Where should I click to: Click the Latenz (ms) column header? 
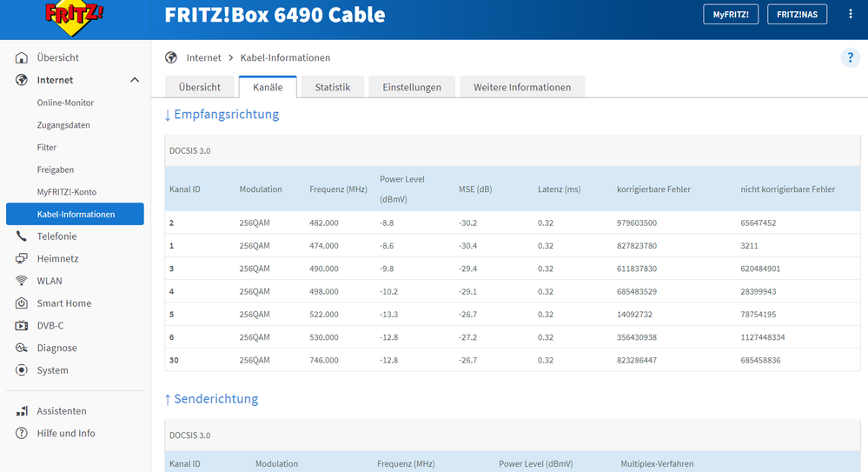coord(559,189)
